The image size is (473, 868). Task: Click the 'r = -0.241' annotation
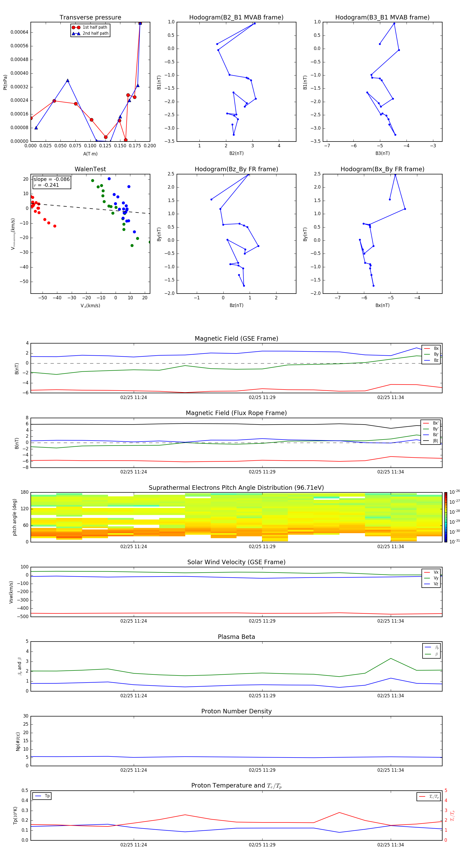point(47,185)
